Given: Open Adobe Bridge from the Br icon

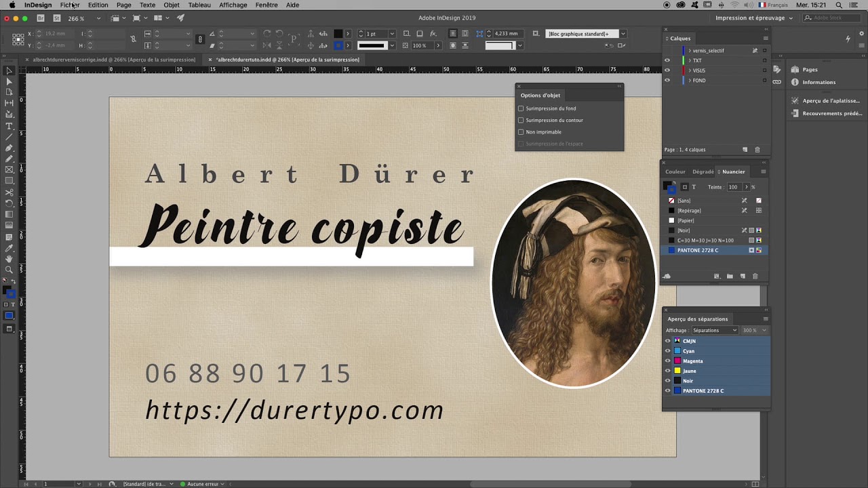Looking at the screenshot, I should coord(41,18).
